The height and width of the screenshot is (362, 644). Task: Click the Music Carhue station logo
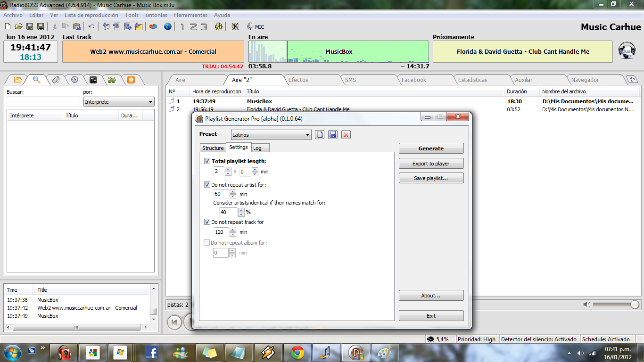point(627,49)
